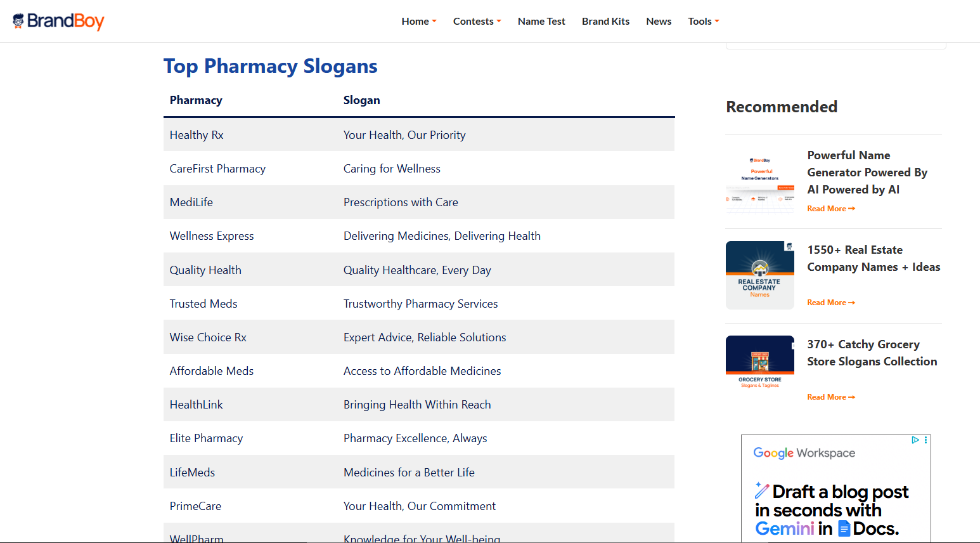Open Grocery Store Slogans thumbnail

tap(760, 370)
